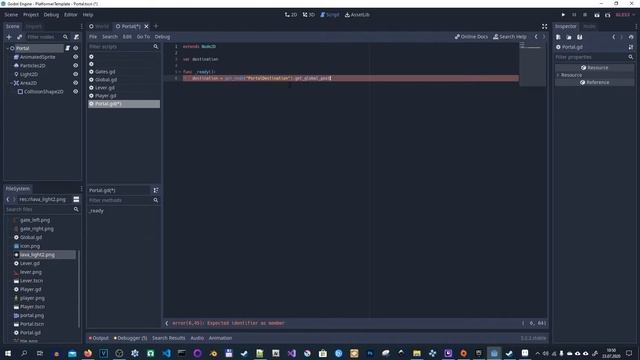
Task: Pause the running scene
Action: click(574, 15)
